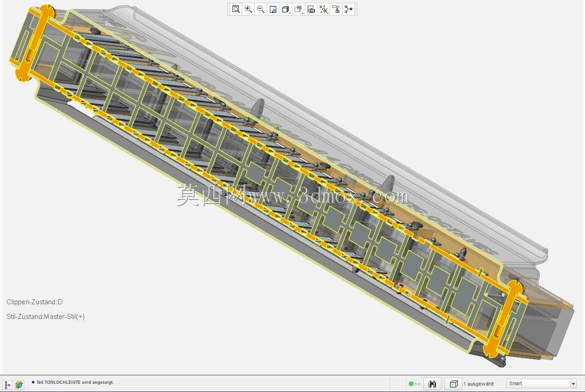This screenshot has width=585, height=392.
Task: Click the '1 ausgewählt' selection counter
Action: click(x=478, y=384)
